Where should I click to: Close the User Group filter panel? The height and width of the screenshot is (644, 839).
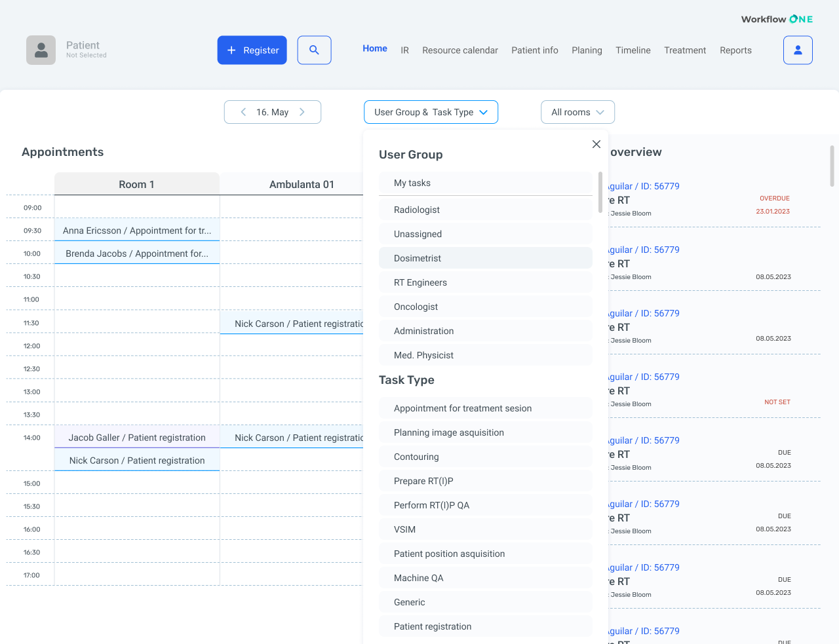(596, 144)
